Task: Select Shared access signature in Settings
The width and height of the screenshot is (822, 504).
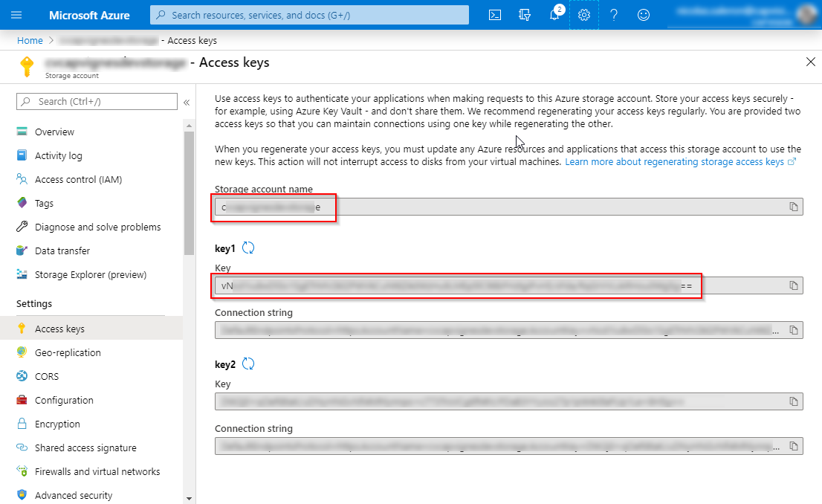Action: [85, 448]
